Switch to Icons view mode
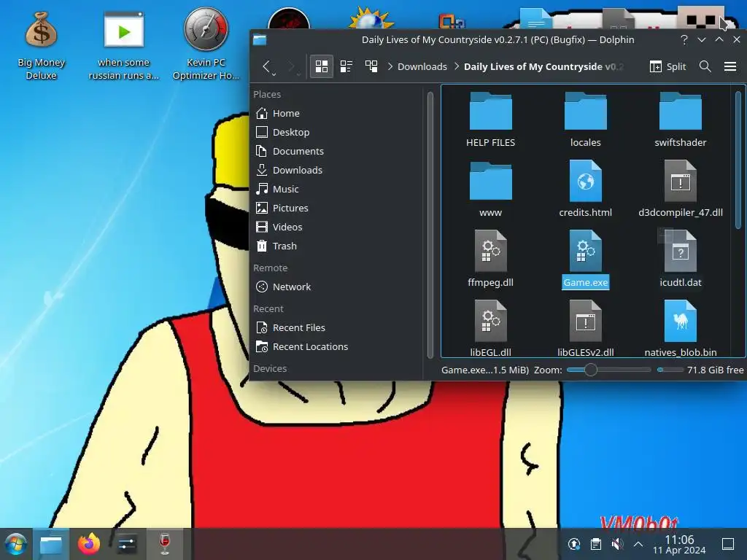The height and width of the screenshot is (560, 747). (322, 66)
